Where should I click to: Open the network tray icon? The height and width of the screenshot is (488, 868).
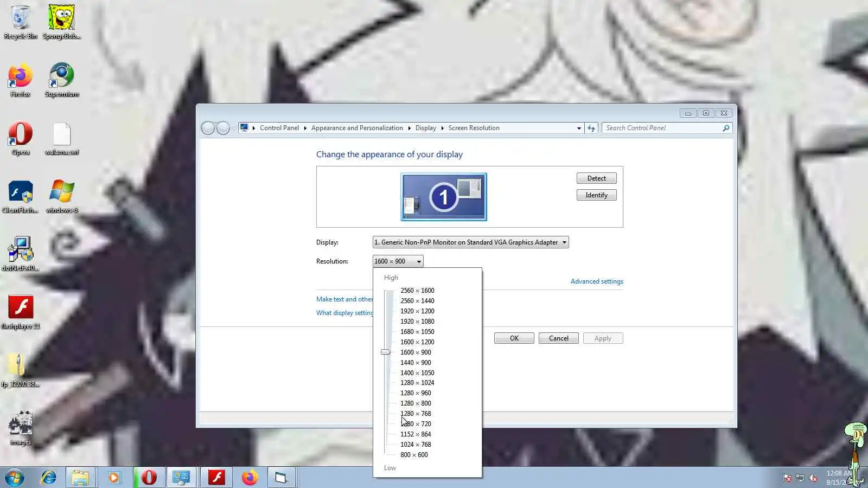click(x=800, y=478)
